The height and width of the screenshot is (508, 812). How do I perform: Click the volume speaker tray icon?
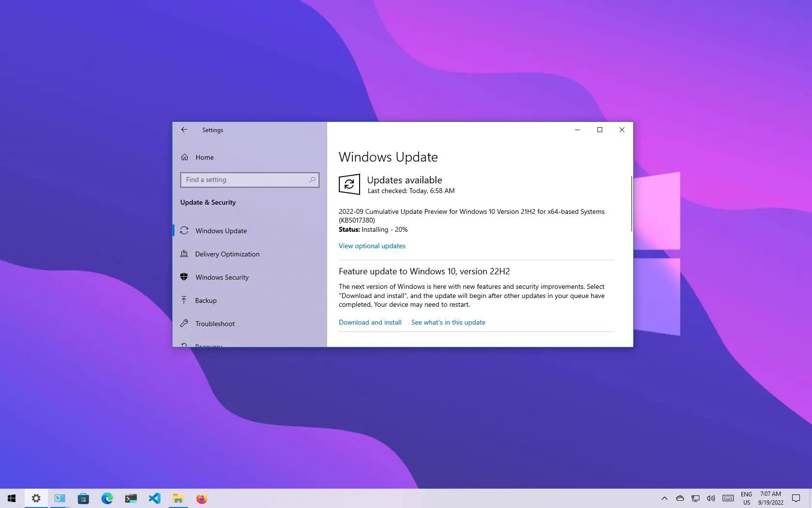(x=710, y=498)
